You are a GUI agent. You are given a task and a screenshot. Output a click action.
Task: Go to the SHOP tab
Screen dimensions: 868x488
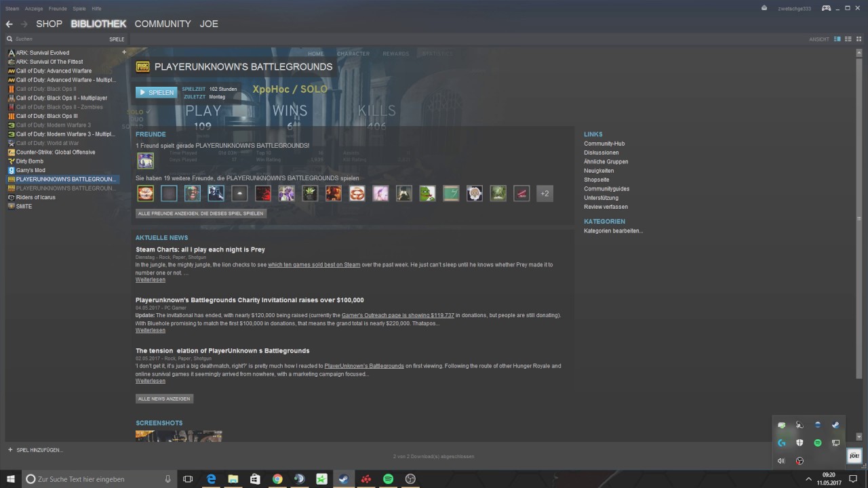pyautogui.click(x=49, y=24)
